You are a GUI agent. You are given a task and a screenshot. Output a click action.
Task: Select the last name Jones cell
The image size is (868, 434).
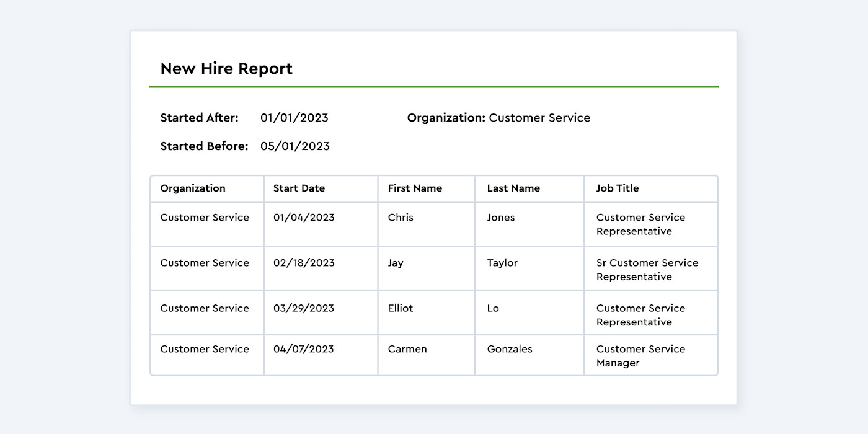[501, 218]
